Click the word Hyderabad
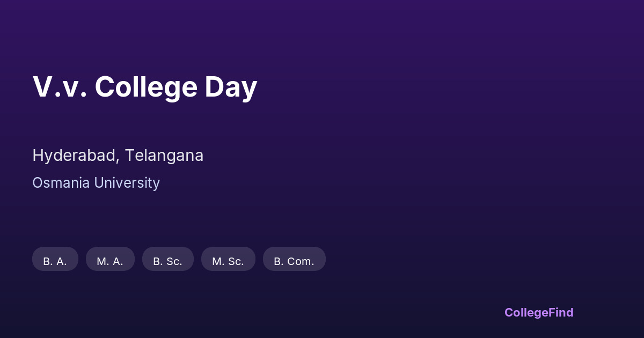This screenshot has width=644, height=338. point(75,156)
